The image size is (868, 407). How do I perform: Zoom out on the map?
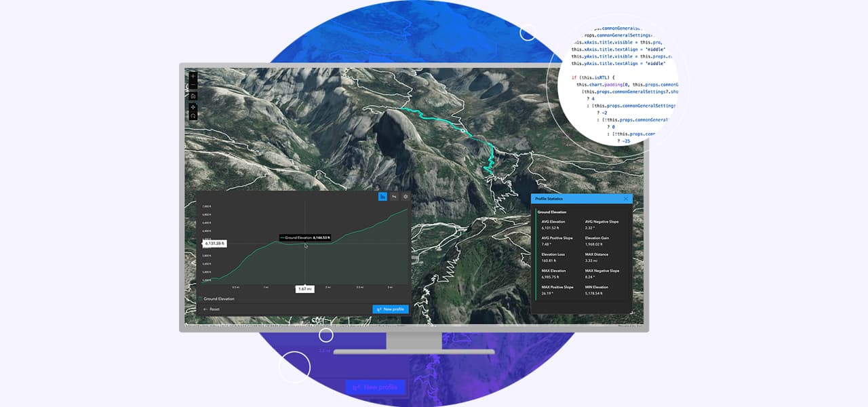[193, 86]
